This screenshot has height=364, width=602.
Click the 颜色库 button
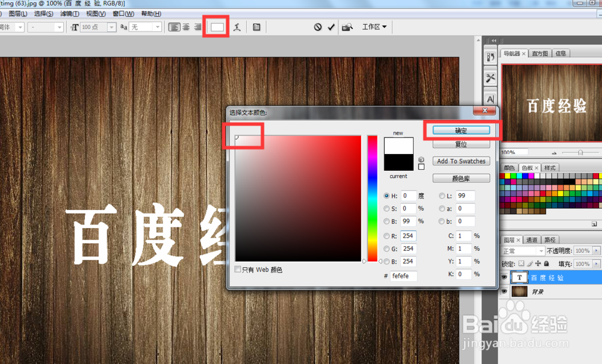(x=461, y=178)
